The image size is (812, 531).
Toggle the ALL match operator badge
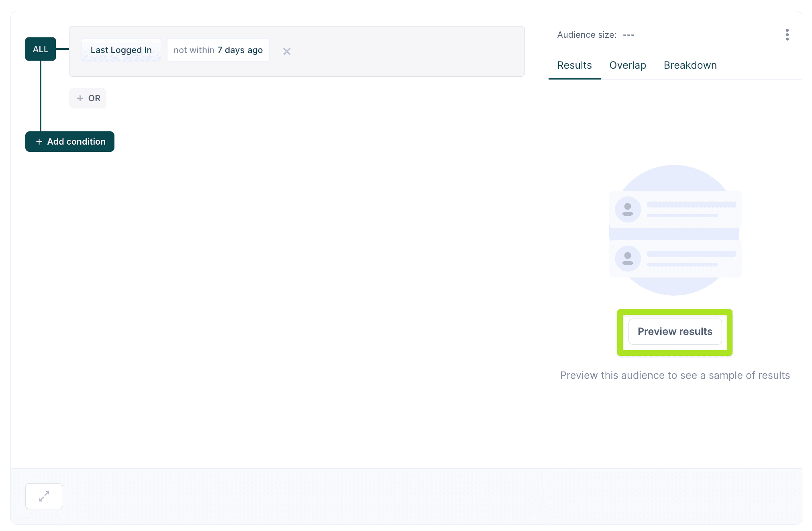coord(40,49)
